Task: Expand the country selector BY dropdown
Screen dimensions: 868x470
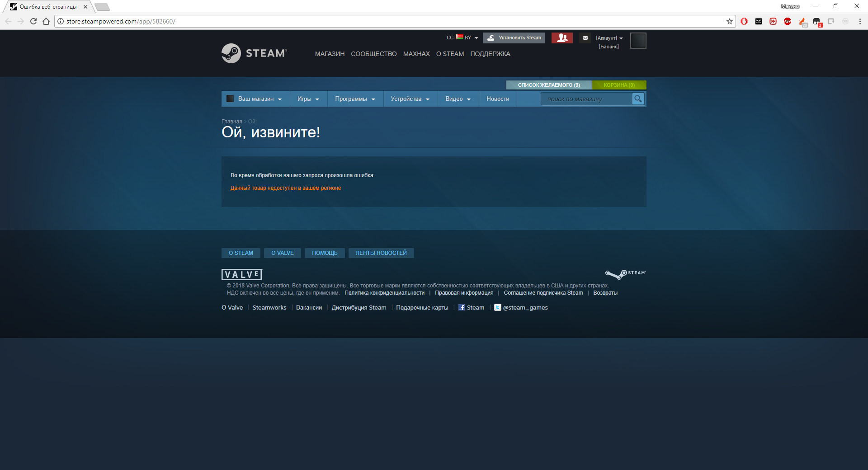Action: pyautogui.click(x=462, y=38)
